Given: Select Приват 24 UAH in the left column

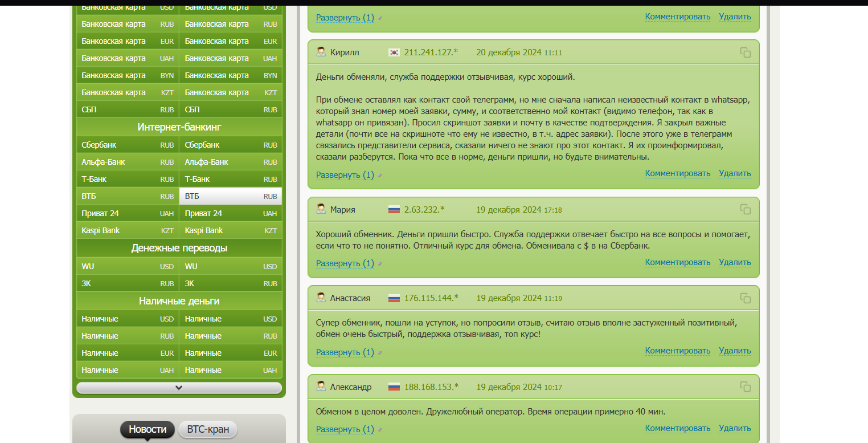Looking at the screenshot, I should 128,213.
